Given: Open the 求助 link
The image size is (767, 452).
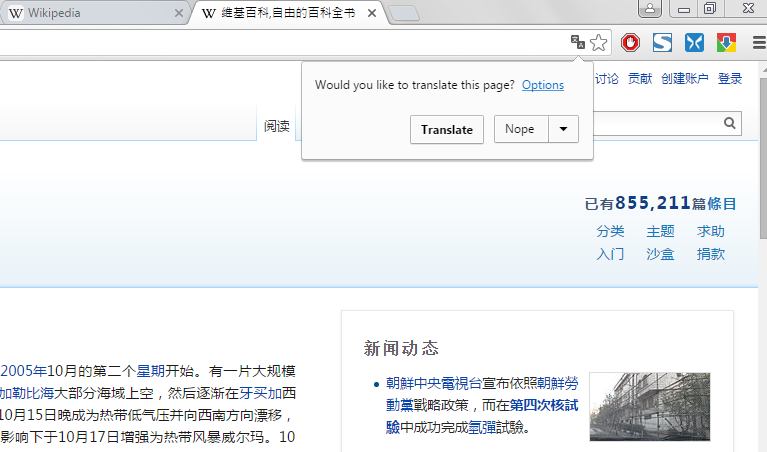Looking at the screenshot, I should (x=711, y=231).
